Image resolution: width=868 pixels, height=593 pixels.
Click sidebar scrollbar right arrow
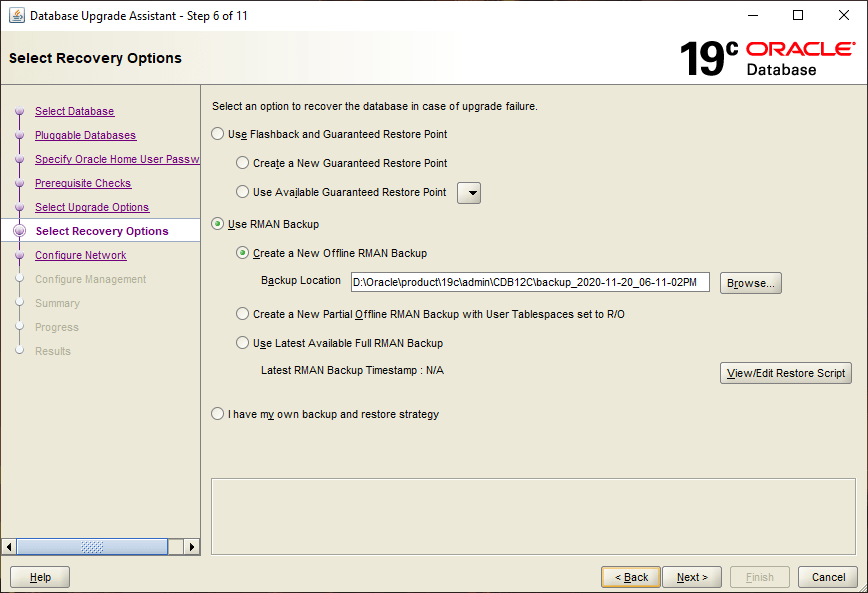pos(192,547)
